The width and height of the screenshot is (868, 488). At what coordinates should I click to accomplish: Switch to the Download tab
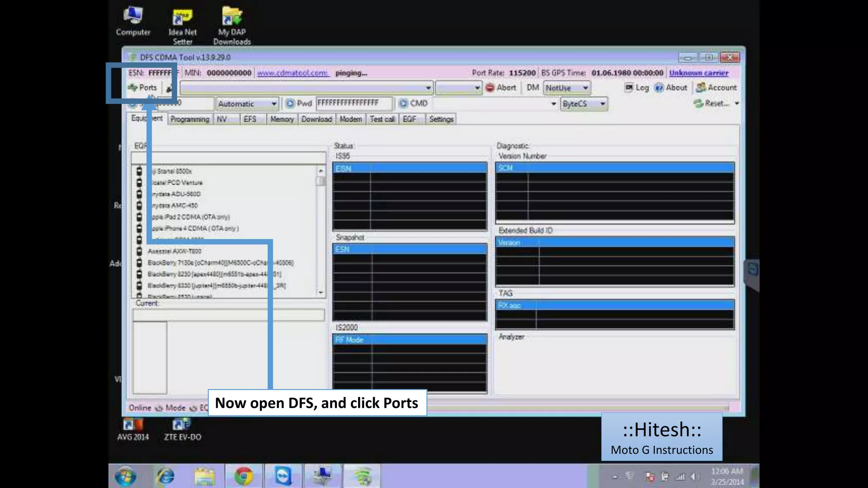pos(317,119)
